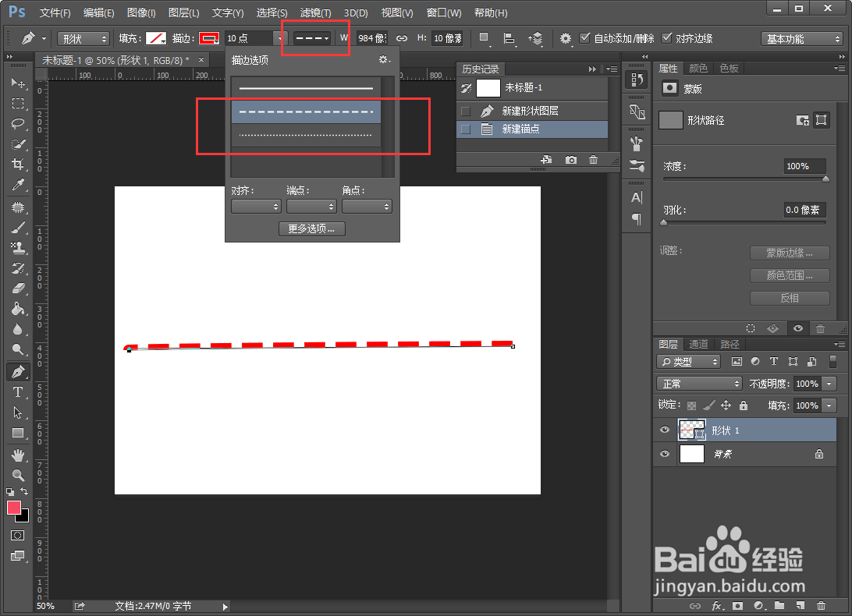Set history brush source on 新建形状图层
The image size is (852, 616).
pos(466,111)
